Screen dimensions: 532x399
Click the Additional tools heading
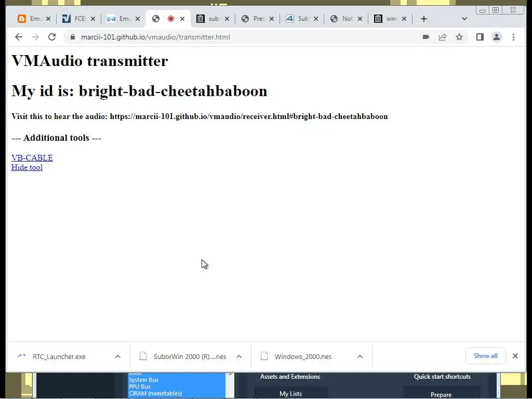(56, 138)
